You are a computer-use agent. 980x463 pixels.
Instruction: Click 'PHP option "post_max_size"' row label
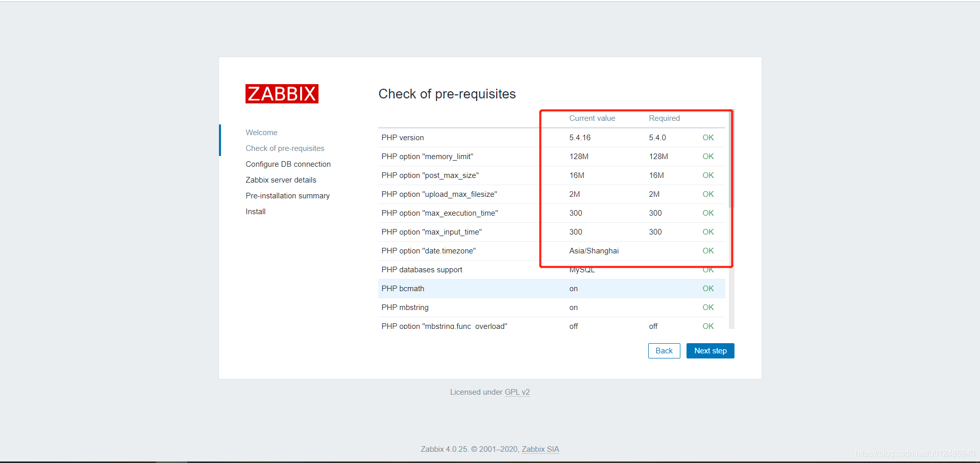430,175
